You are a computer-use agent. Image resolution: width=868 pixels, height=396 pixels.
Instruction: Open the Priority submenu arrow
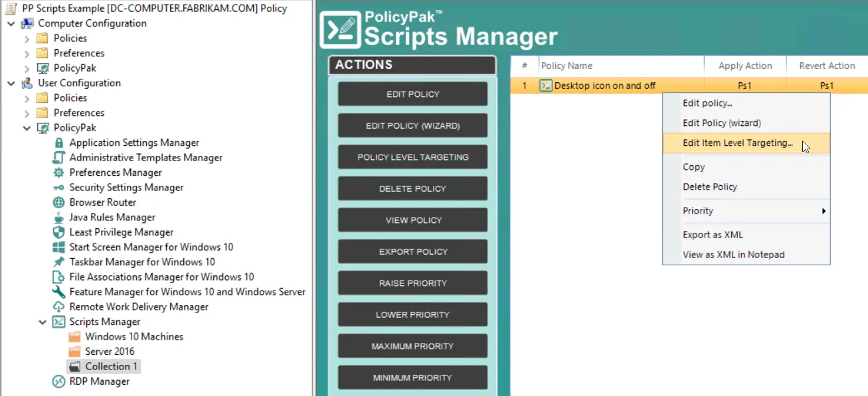pyautogui.click(x=824, y=211)
